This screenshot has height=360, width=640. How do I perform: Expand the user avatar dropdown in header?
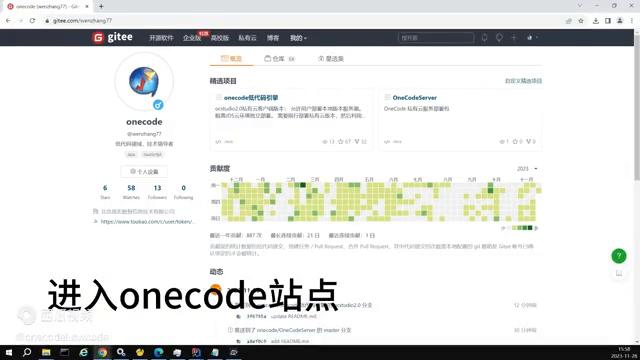pyautogui.click(x=532, y=38)
